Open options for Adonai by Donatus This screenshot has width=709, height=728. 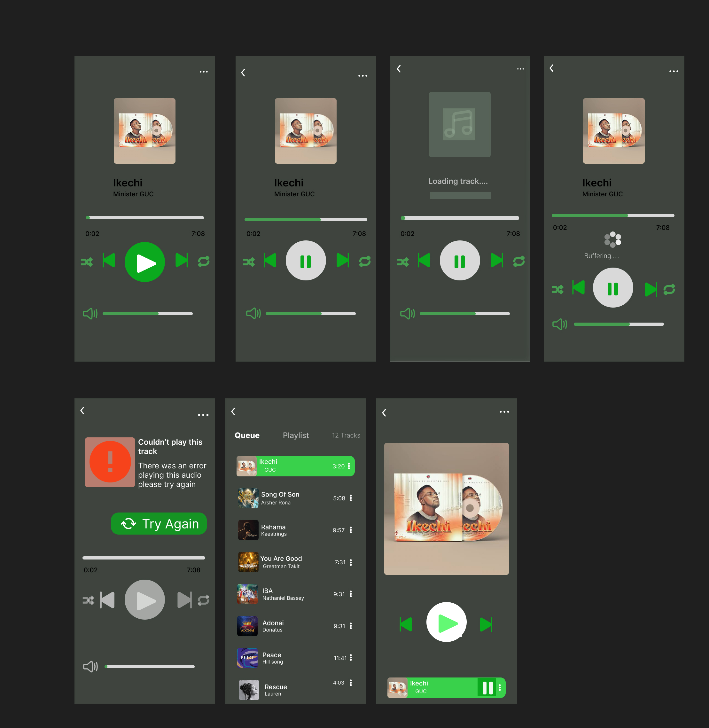[x=351, y=626]
